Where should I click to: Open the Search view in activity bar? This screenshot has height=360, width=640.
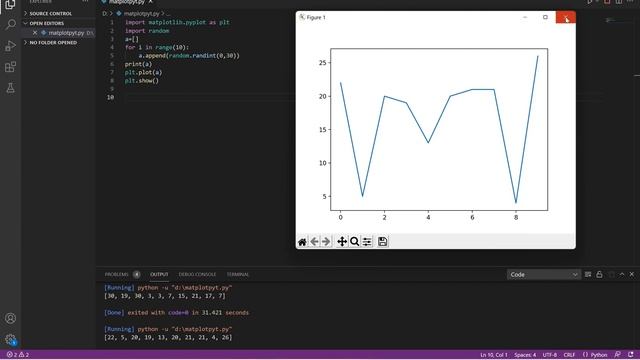click(10, 24)
